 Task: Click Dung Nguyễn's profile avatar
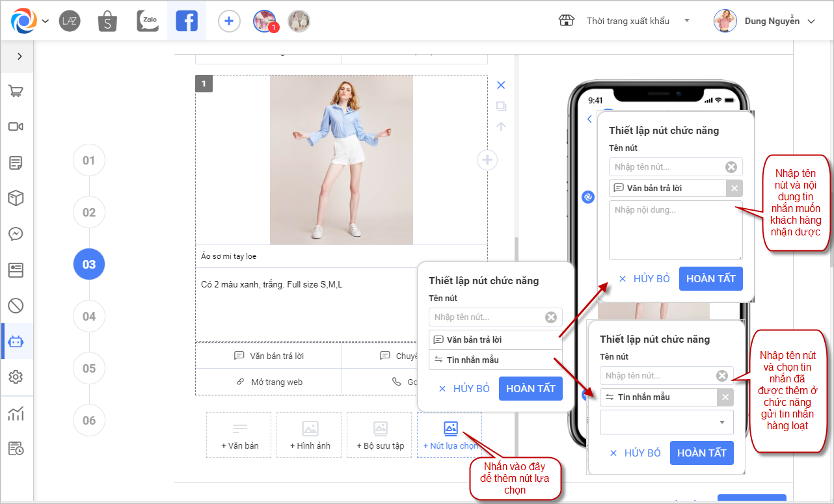point(725,21)
